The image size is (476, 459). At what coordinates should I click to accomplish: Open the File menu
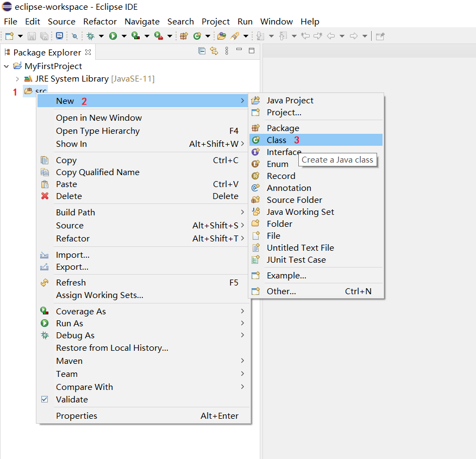click(x=11, y=22)
